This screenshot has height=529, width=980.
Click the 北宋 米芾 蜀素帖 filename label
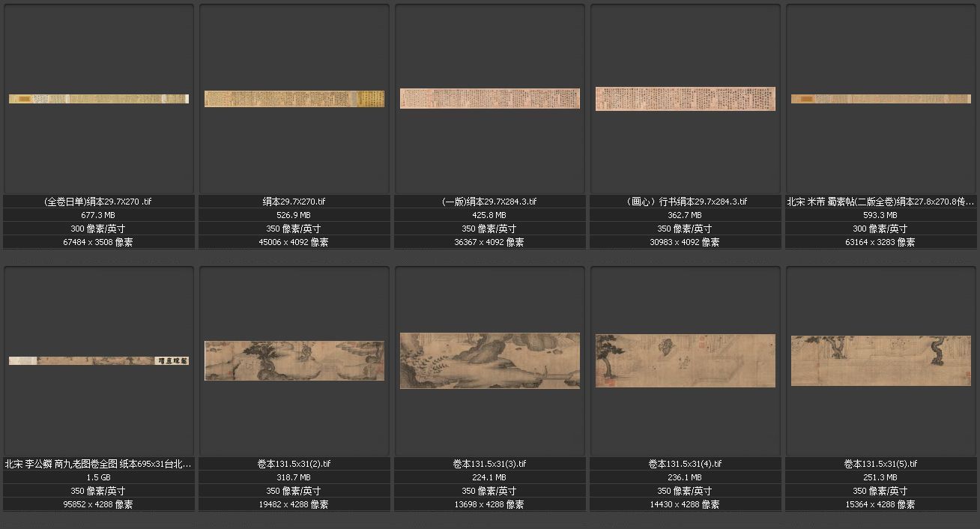881,202
